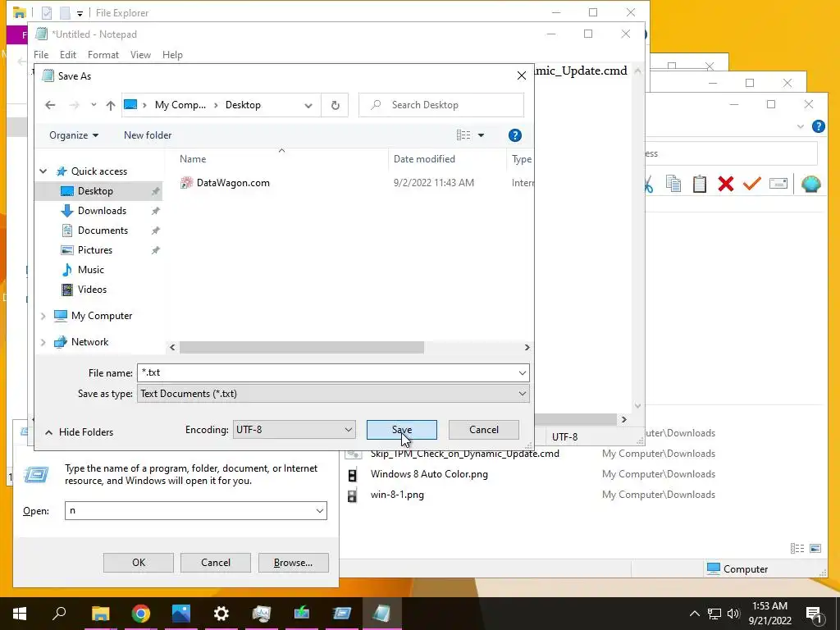
Task: Refresh the Desktop folder listing
Action: [336, 105]
